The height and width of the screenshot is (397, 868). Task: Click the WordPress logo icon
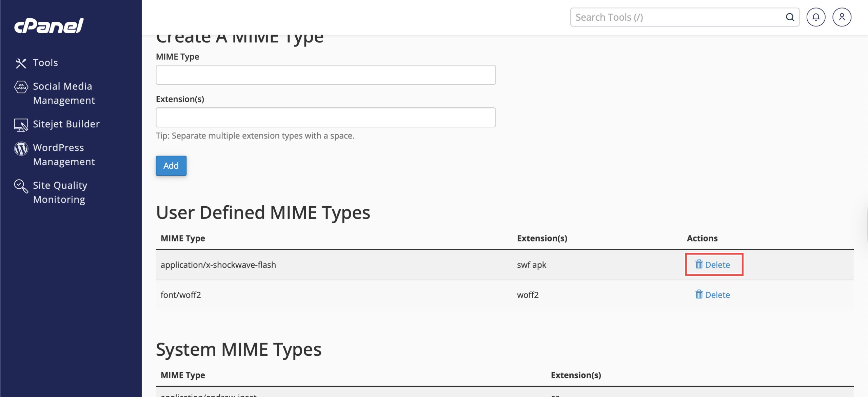tap(21, 148)
